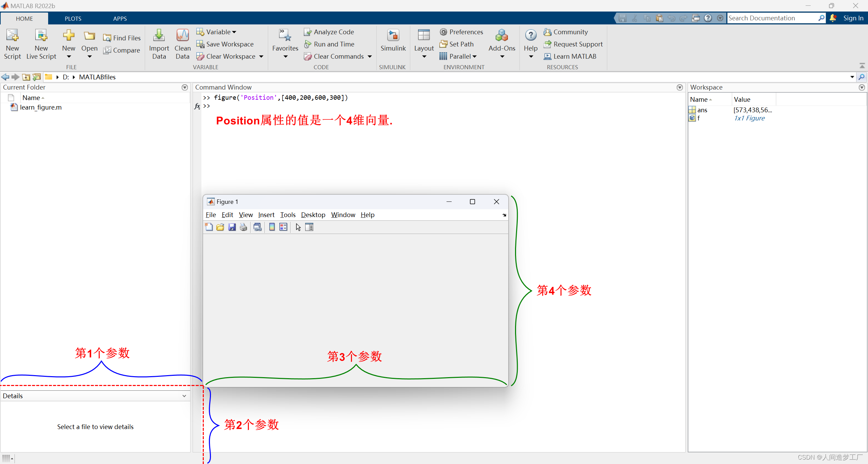Screen dimensions: 868x464
Task: Open Set Path dialog
Action: tap(457, 44)
